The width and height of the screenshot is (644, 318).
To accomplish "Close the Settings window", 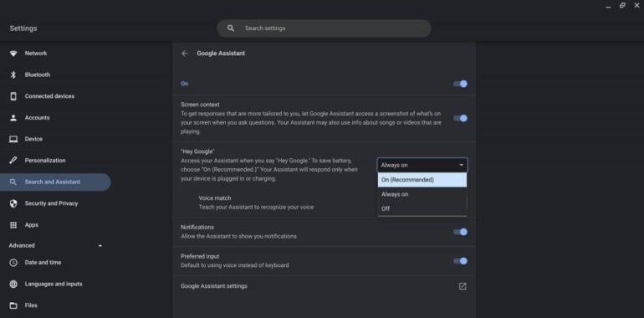I will pos(636,5).
